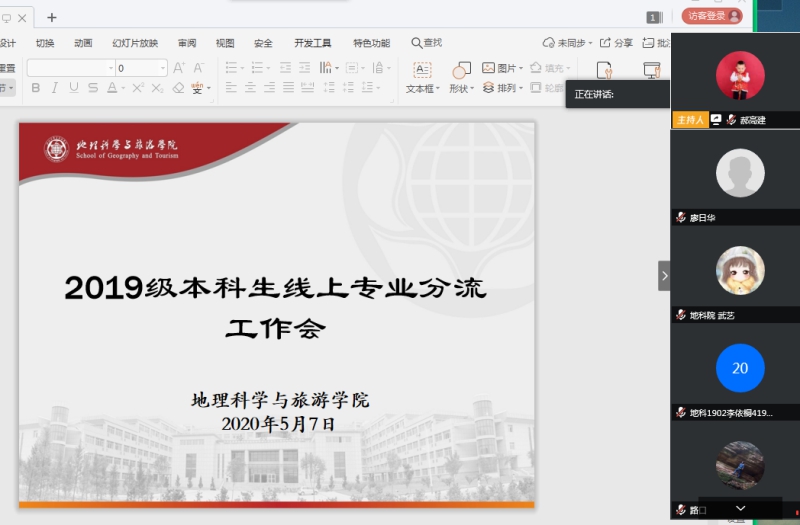Click the 形状 shapes icon
This screenshot has height=525, width=800.
[461, 70]
